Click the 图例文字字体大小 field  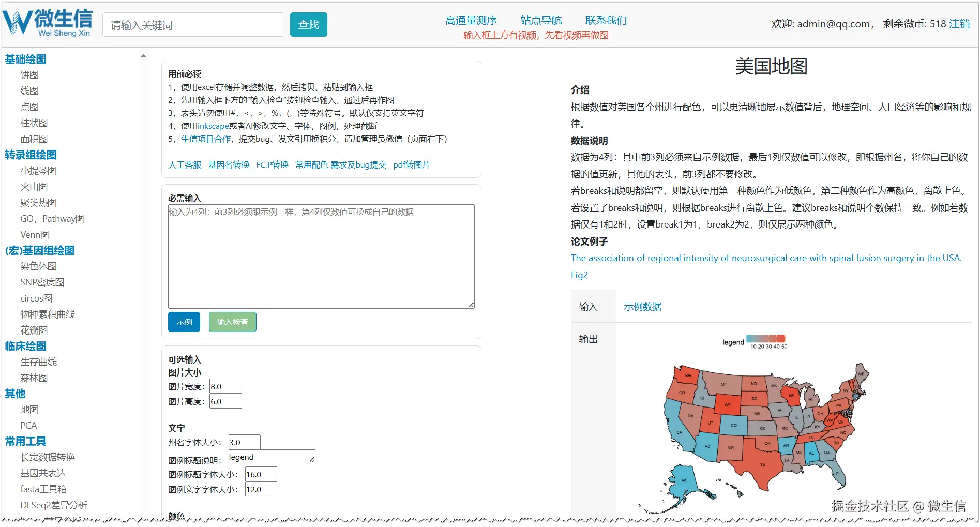pyautogui.click(x=261, y=489)
